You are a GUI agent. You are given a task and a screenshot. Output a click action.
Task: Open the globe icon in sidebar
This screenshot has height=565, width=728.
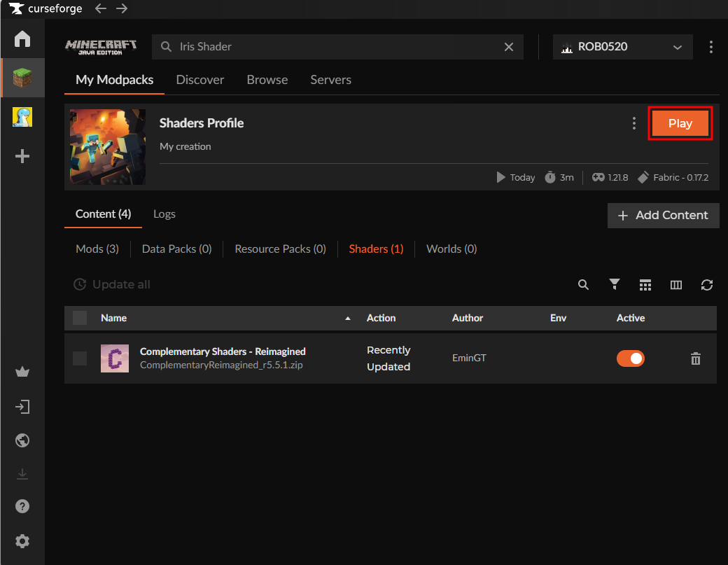22,440
